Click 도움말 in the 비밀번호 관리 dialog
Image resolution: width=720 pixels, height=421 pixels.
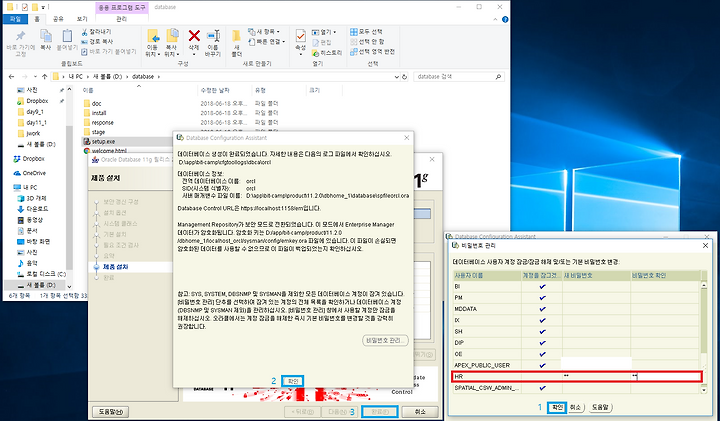601,407
